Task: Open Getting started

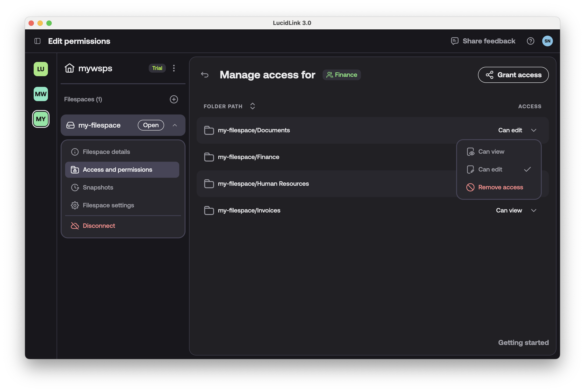Action: coord(523,343)
